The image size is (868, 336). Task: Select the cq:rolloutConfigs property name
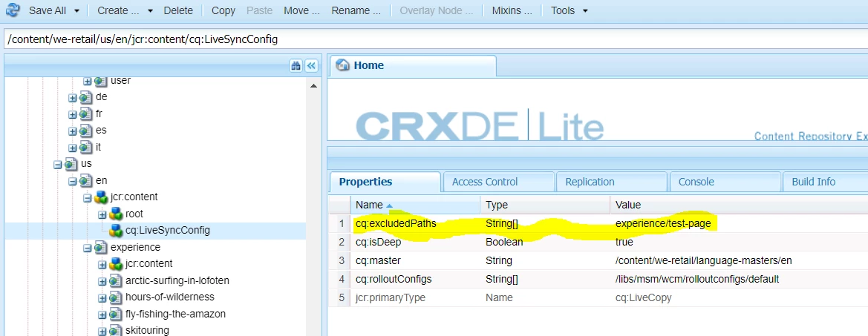click(394, 280)
